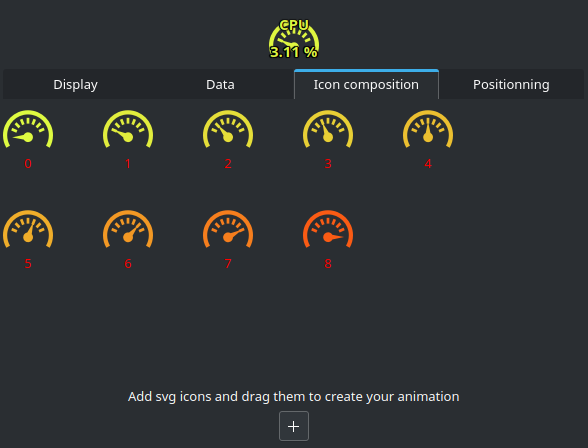Select the Icon composition tab

click(366, 84)
